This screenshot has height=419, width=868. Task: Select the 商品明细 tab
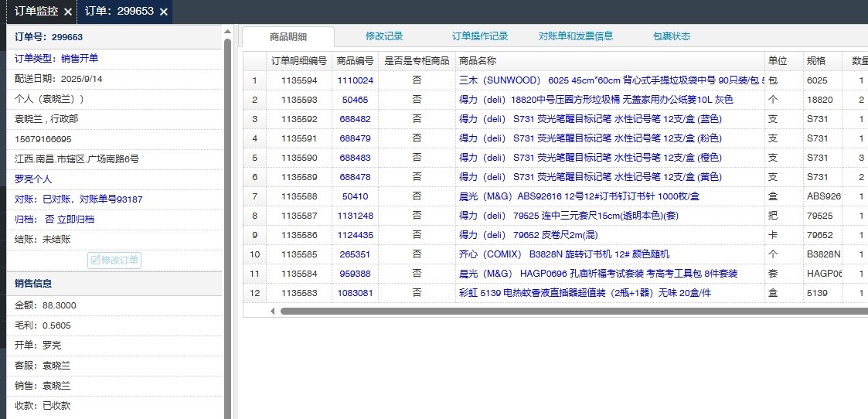[x=288, y=36]
